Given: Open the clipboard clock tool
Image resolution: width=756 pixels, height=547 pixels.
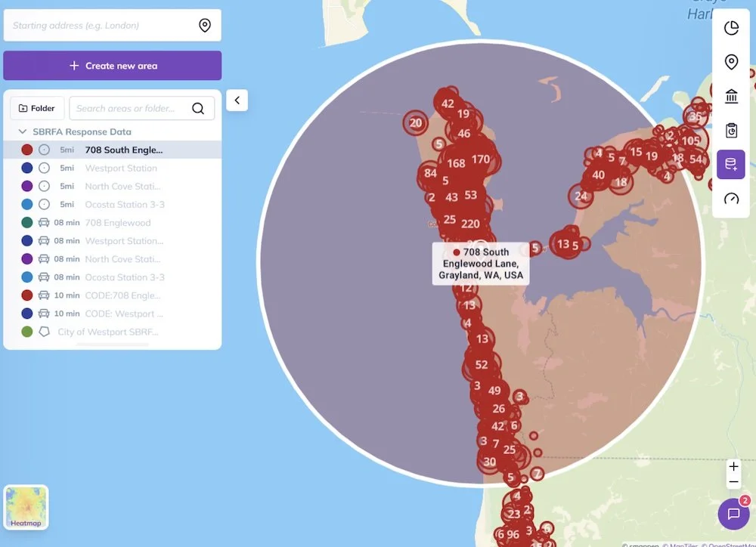Looking at the screenshot, I should tap(731, 131).
